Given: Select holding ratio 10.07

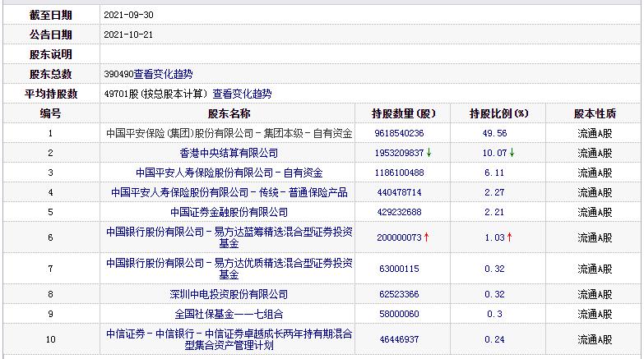Looking at the screenshot, I should tap(494, 153).
